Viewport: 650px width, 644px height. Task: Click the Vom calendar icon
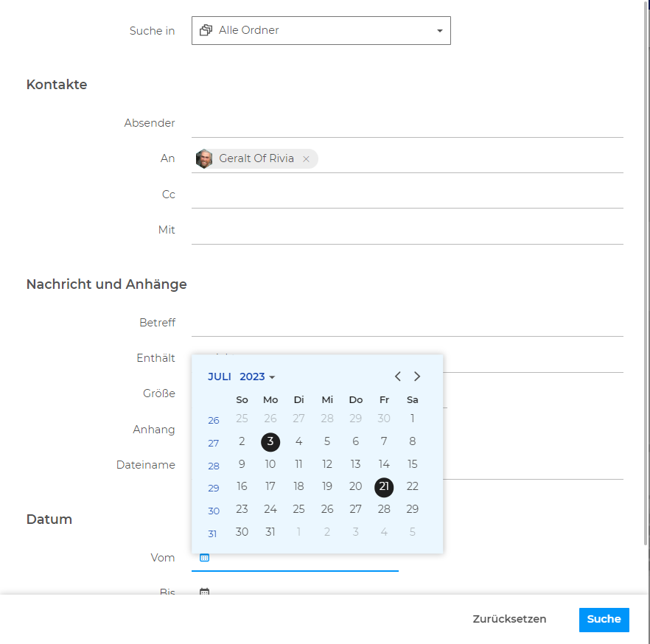point(205,558)
